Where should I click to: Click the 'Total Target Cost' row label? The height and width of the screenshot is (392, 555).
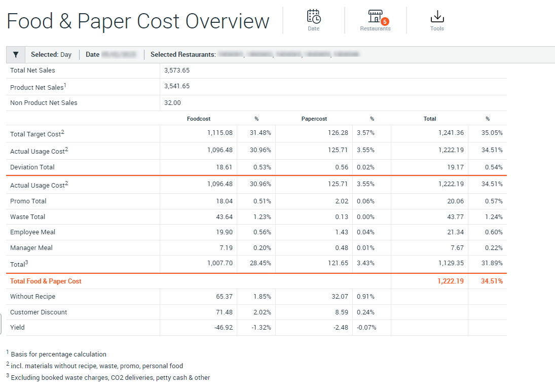coord(37,133)
